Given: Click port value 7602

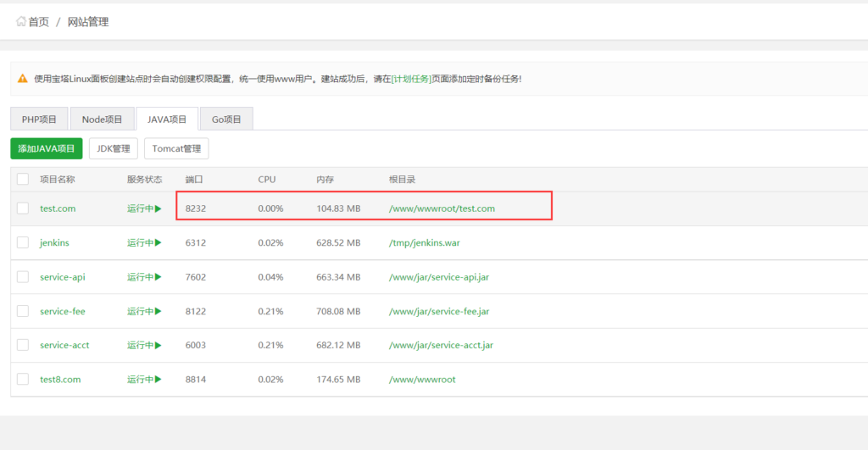Looking at the screenshot, I should click(x=196, y=277).
